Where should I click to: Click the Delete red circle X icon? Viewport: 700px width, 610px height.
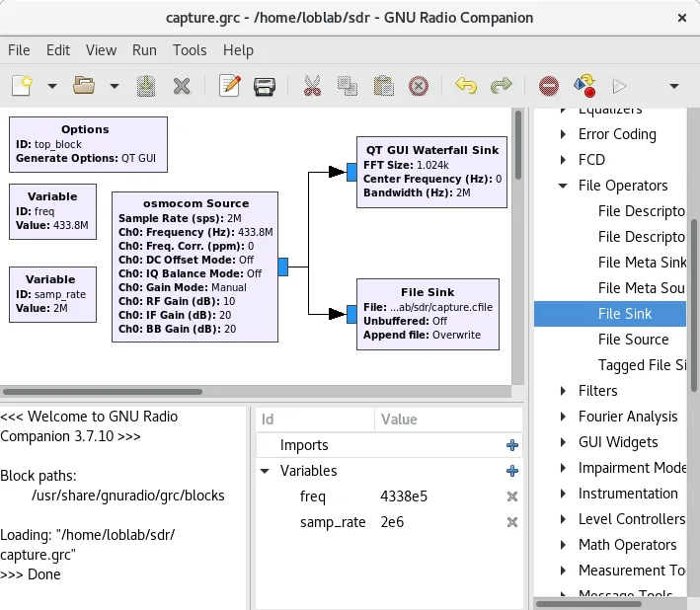coord(419,86)
